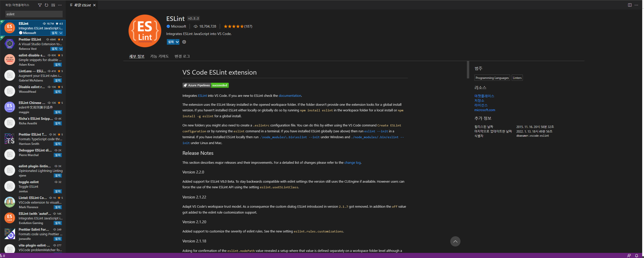Image resolution: width=644 pixels, height=258 pixels.
Task: Open the 마켓플레이스 resource link
Action: pos(484,96)
